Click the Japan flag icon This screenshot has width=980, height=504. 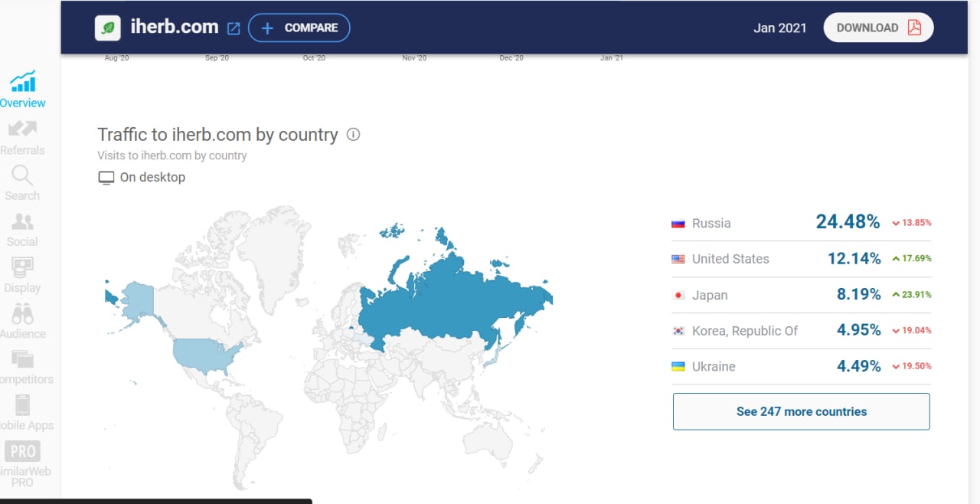click(678, 295)
